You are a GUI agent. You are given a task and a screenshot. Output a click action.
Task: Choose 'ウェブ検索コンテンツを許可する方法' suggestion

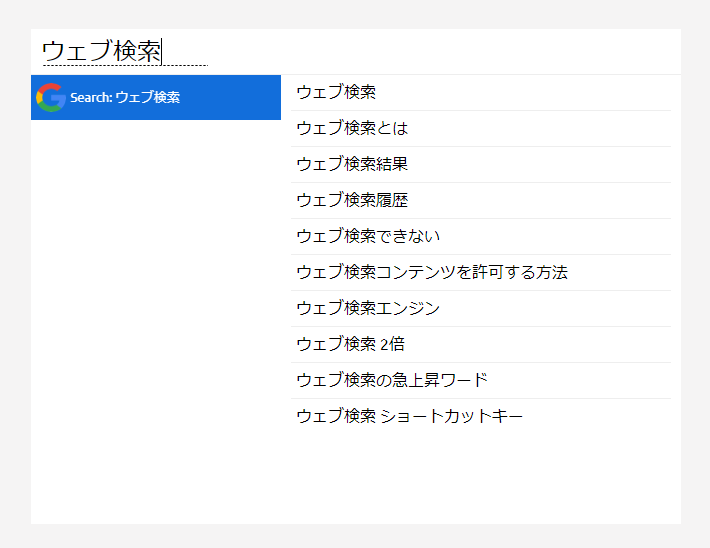pos(480,273)
